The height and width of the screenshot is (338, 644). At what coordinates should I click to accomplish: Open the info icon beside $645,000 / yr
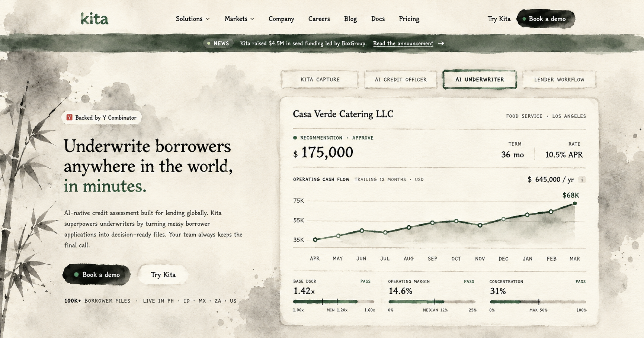[x=582, y=180]
